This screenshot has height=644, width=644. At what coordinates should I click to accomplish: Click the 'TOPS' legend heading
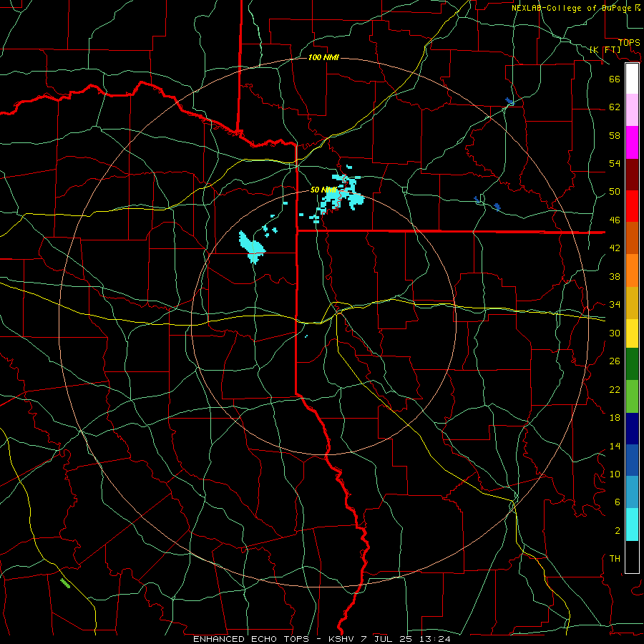click(x=629, y=43)
